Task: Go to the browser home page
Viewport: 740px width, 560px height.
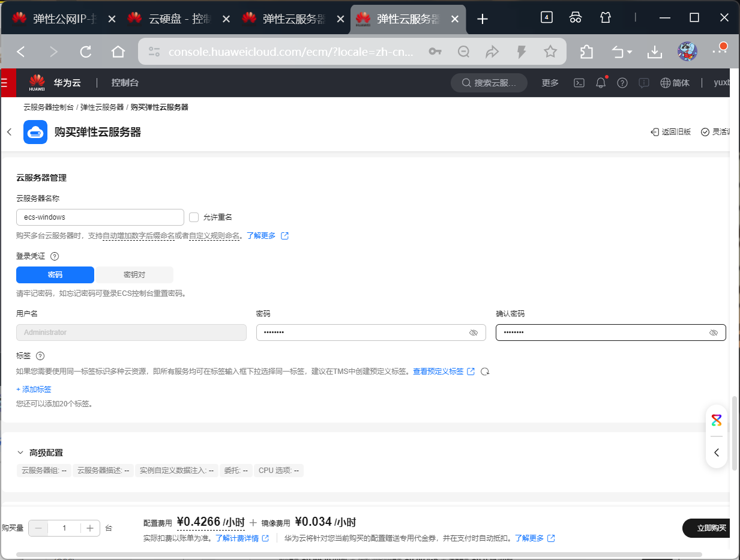Action: click(x=118, y=52)
